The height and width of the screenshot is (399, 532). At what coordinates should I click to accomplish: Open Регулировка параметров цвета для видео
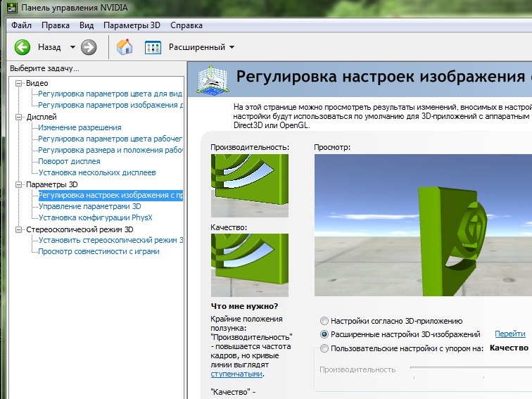110,94
